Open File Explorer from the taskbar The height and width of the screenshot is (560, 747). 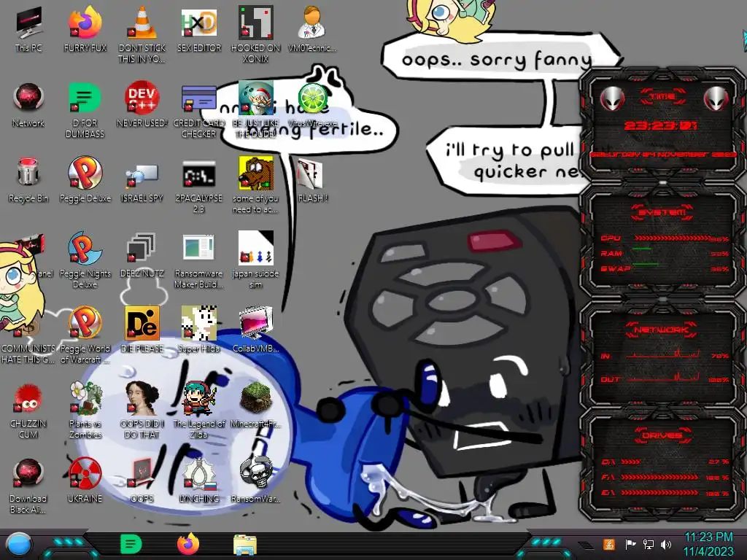click(245, 545)
